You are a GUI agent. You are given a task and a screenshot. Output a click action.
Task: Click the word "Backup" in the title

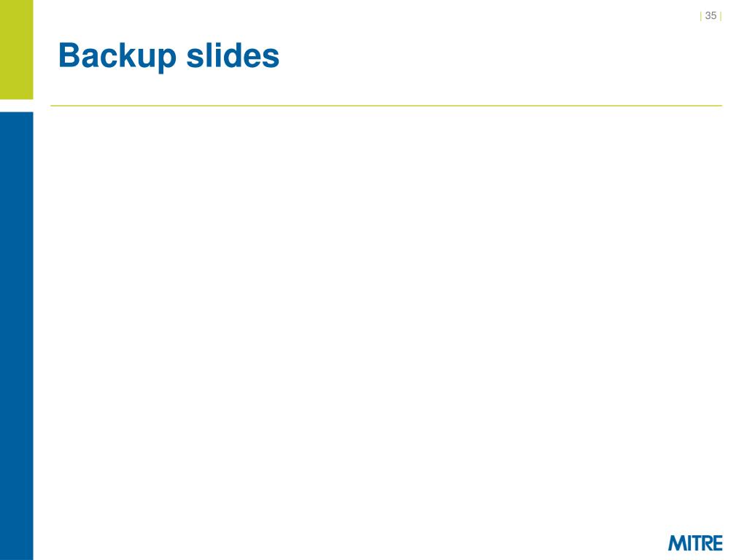tap(118, 55)
